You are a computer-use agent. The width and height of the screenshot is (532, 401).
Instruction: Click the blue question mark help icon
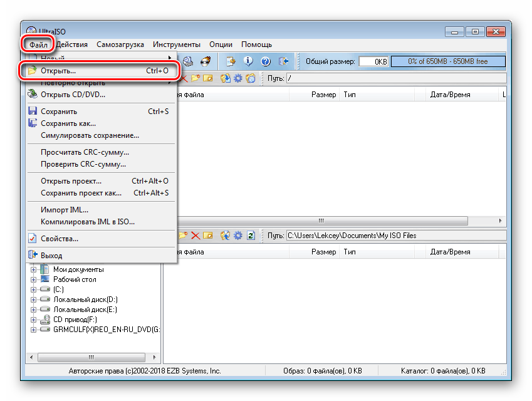266,61
